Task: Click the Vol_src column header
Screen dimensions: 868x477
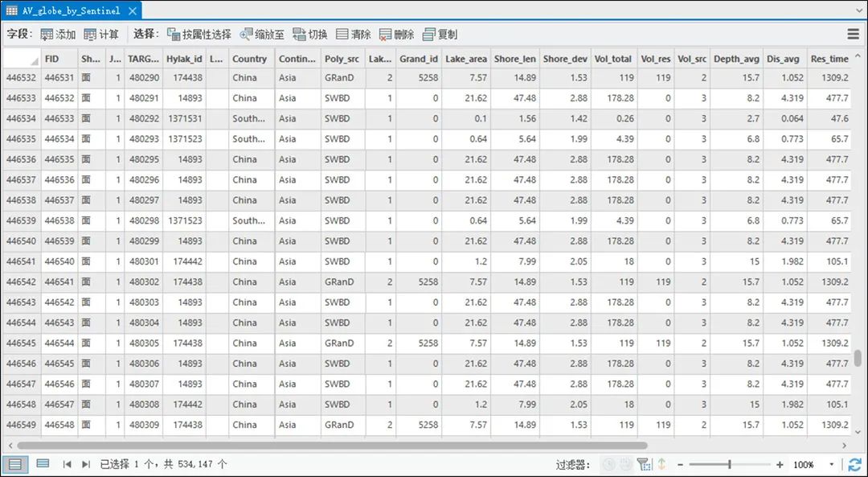Action: coord(693,59)
